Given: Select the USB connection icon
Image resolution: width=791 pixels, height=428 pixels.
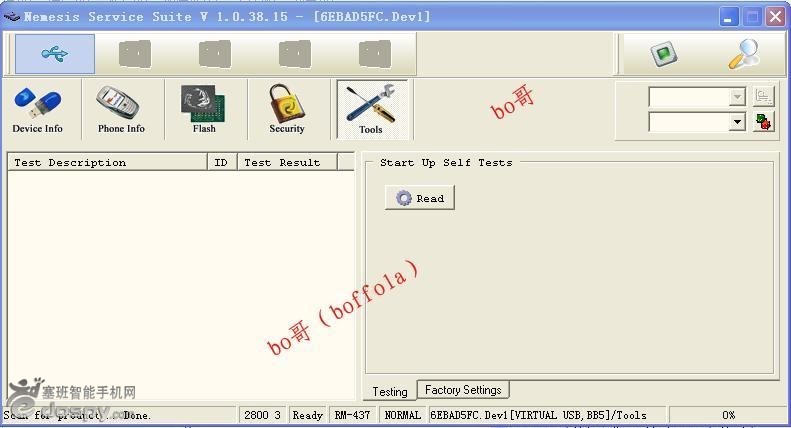Looking at the screenshot, I should click(x=55, y=54).
